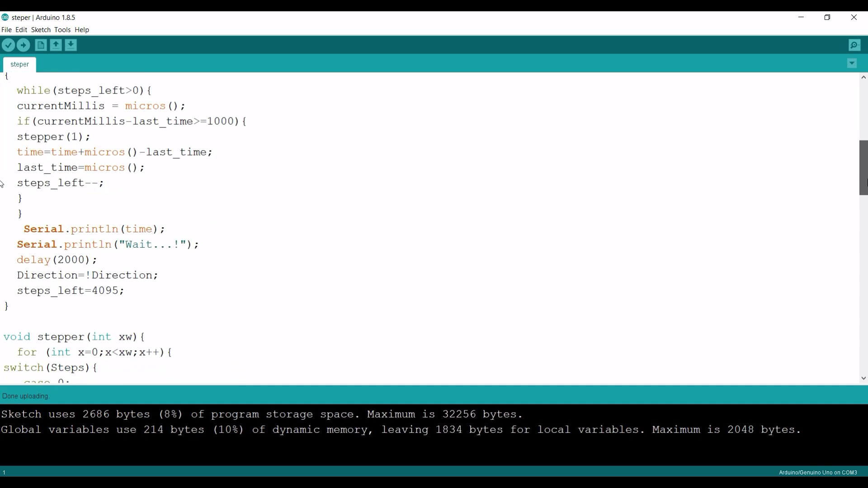Restore down the Arduino window
This screenshot has height=488, width=868.
[827, 17]
